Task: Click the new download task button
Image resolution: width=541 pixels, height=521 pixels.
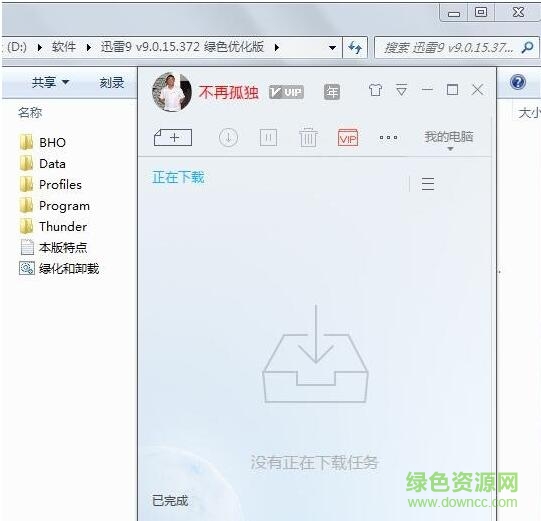Action: click(173, 138)
